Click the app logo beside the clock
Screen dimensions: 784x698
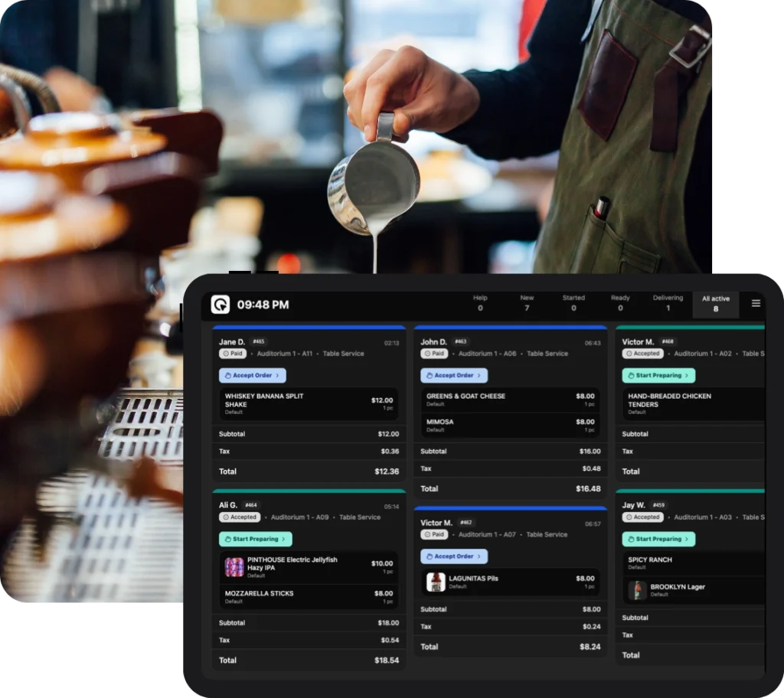(220, 305)
